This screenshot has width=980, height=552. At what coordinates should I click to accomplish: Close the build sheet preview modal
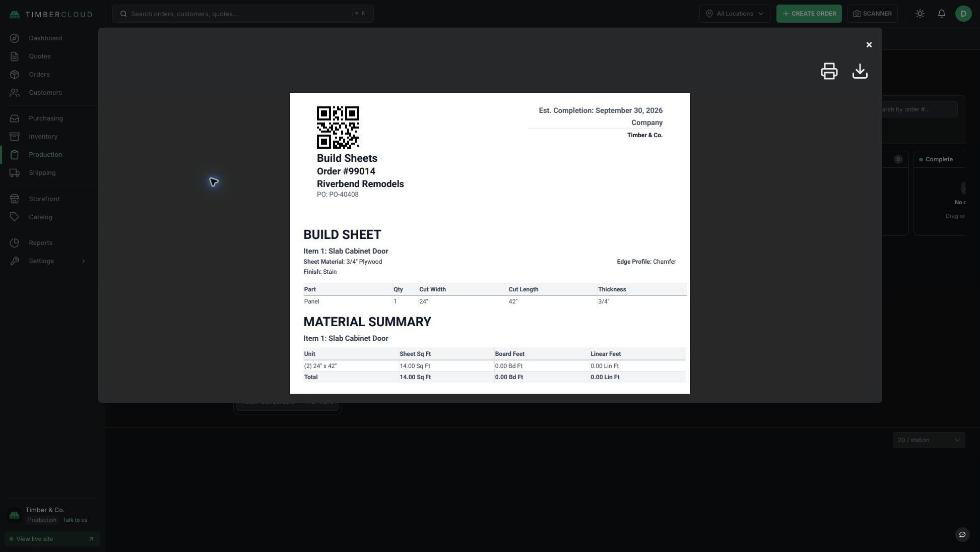pos(869,45)
